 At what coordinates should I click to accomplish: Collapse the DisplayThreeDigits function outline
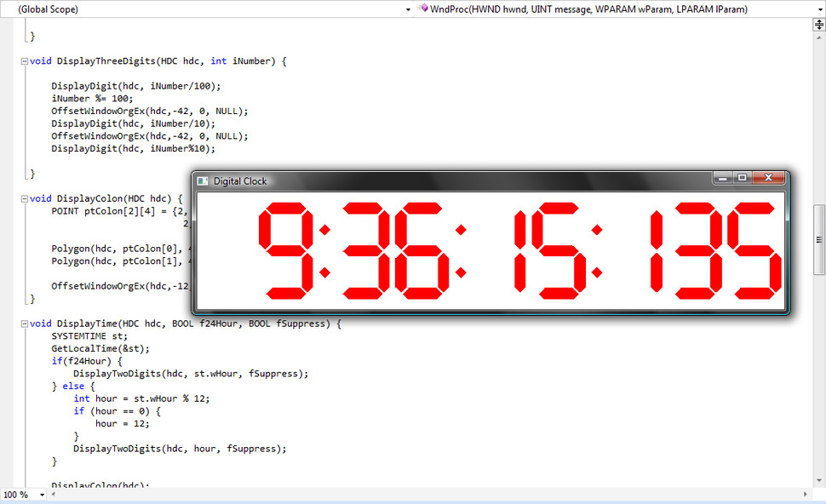[24, 61]
